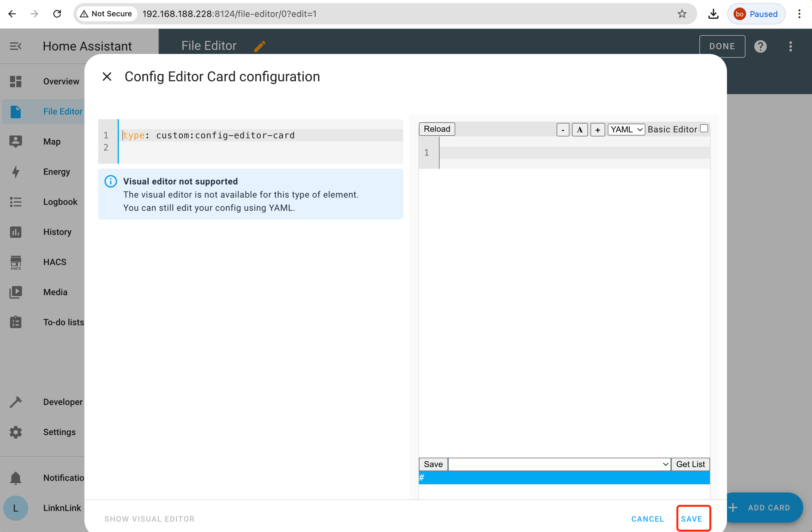Open Settings gear icon in sidebar
The image size is (812, 532).
coord(16,432)
